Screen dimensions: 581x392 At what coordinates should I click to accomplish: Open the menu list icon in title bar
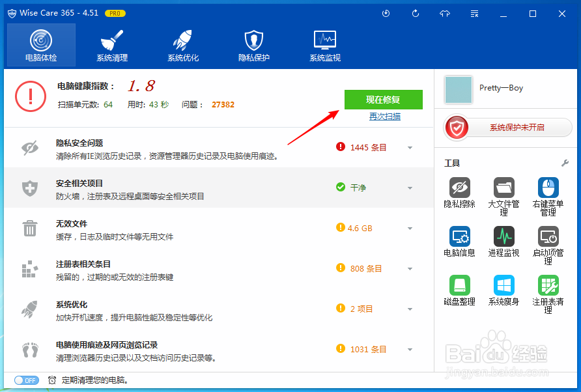(474, 14)
